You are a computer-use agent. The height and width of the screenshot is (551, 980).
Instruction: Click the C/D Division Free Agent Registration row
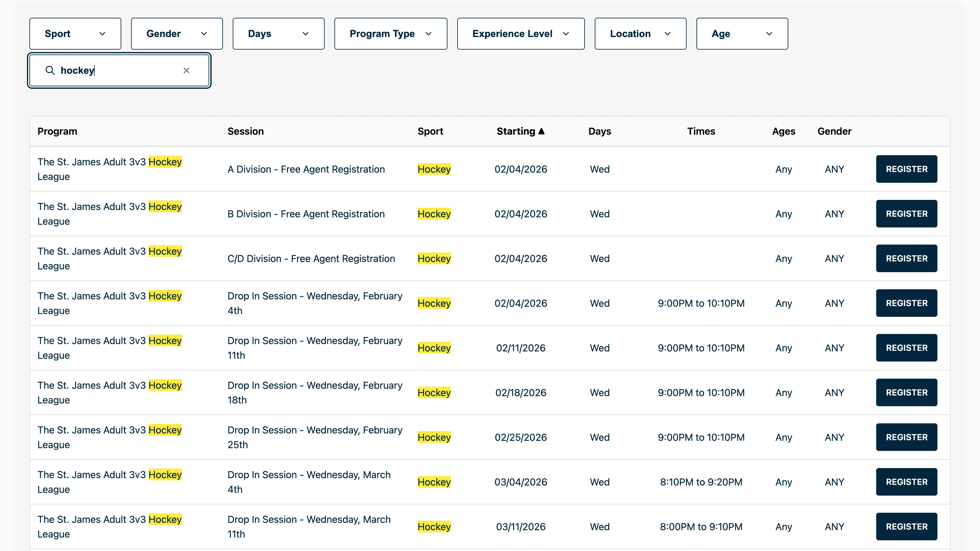pyautogui.click(x=311, y=258)
